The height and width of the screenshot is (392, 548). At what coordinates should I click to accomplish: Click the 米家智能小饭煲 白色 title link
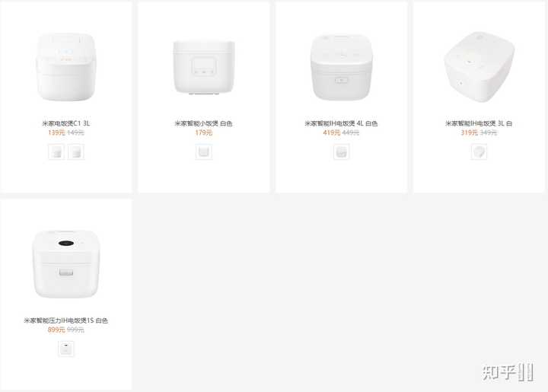(203, 123)
